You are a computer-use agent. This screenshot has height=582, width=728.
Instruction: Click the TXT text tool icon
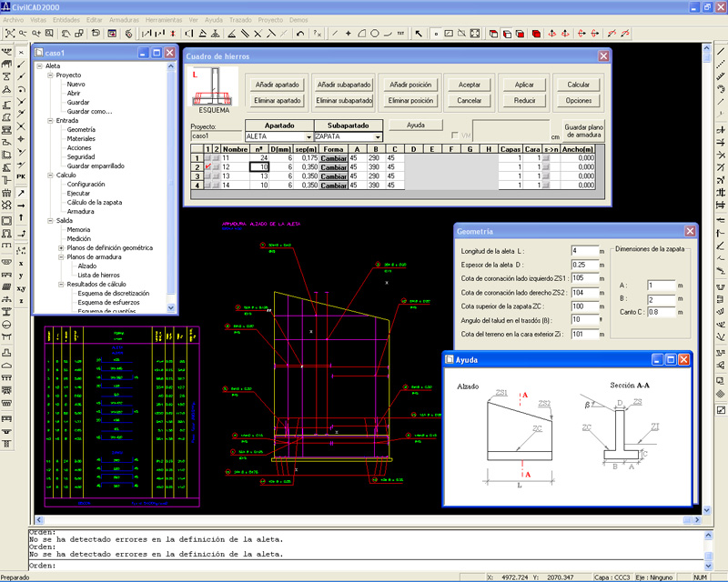(x=401, y=34)
